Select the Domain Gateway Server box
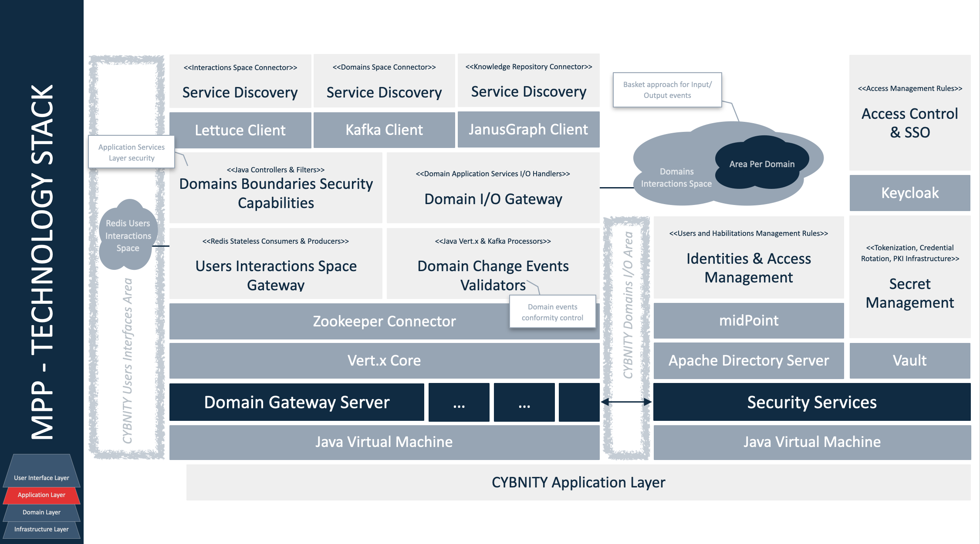 pyautogui.click(x=296, y=402)
